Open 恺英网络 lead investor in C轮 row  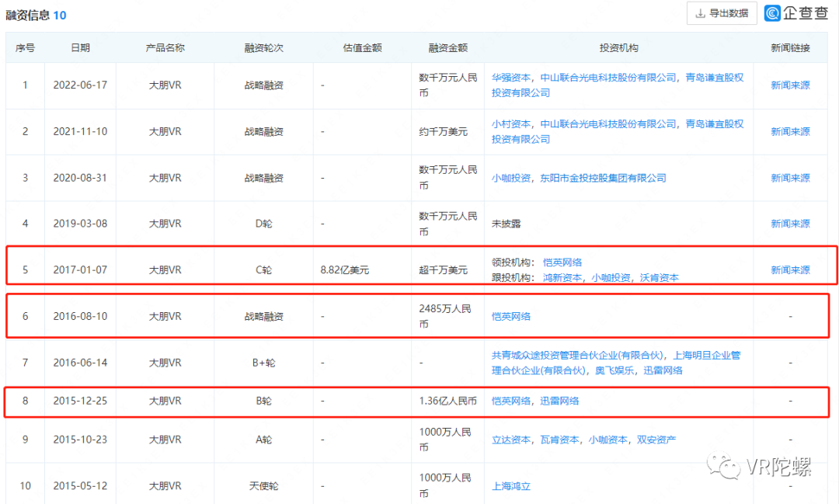pyautogui.click(x=562, y=262)
